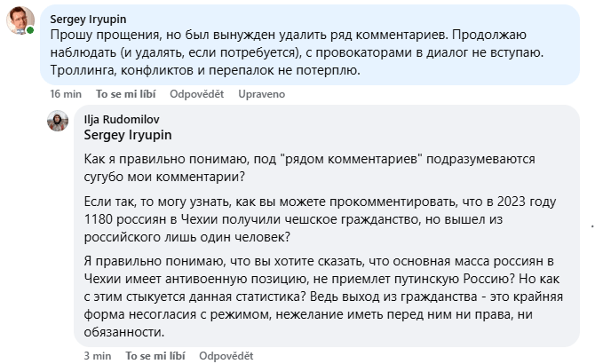The width and height of the screenshot is (595, 364).
Task: Click the paragraph starting "Я правильно понимаю, что"
Action: (x=323, y=297)
